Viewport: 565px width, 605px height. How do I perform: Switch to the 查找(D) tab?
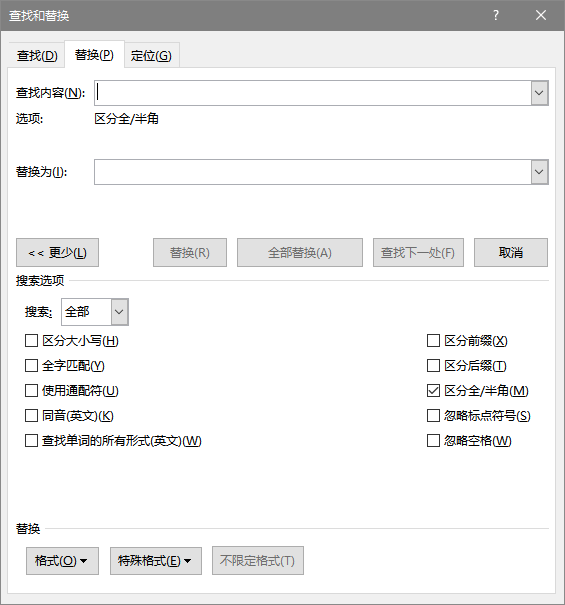[x=37, y=56]
